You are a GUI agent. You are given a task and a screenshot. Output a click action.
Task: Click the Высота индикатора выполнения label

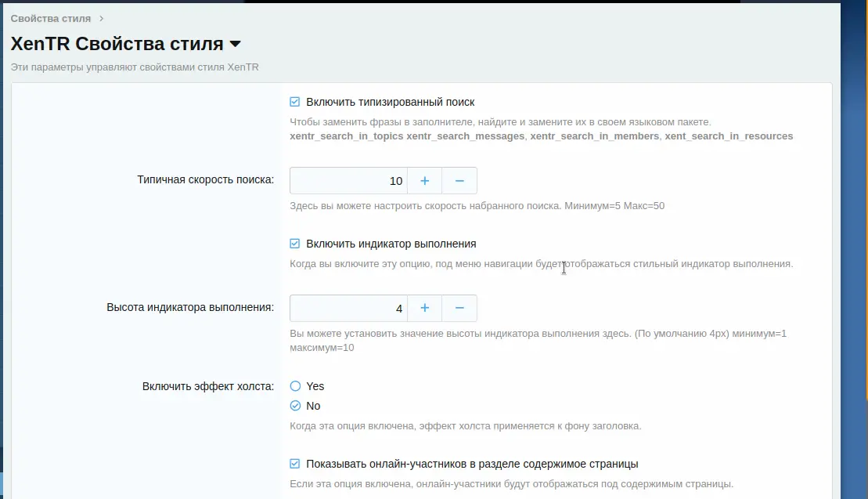point(190,307)
